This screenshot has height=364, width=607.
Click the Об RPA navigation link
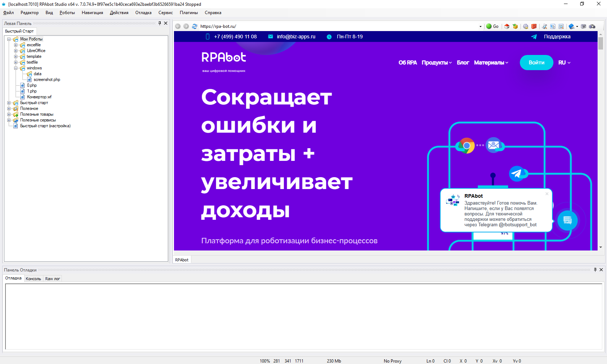(x=408, y=63)
